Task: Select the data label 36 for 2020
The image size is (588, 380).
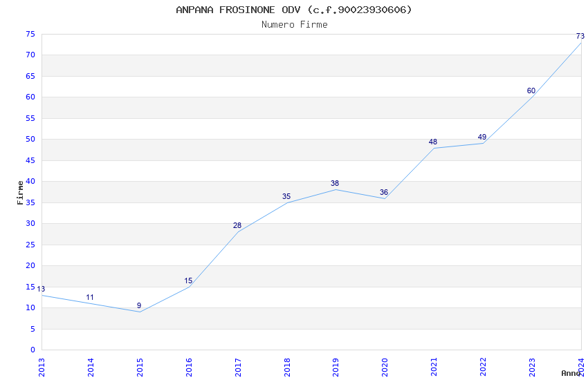Action: [384, 192]
